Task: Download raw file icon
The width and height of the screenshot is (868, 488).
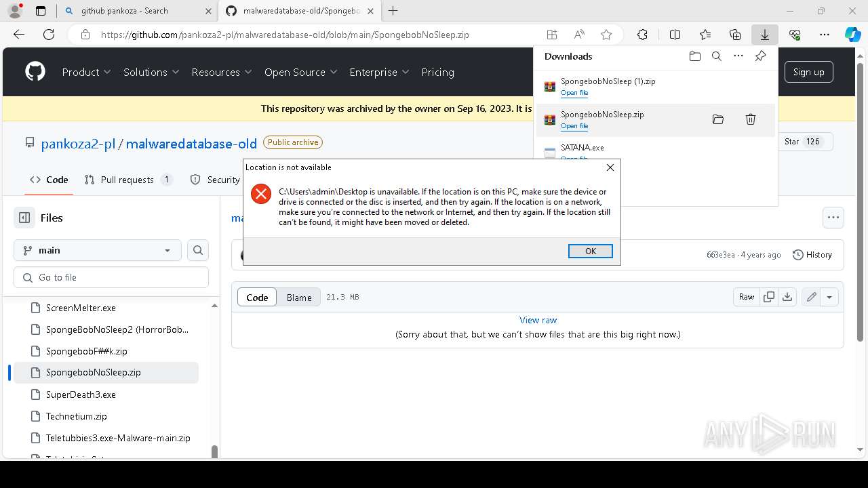Action: [787, 297]
